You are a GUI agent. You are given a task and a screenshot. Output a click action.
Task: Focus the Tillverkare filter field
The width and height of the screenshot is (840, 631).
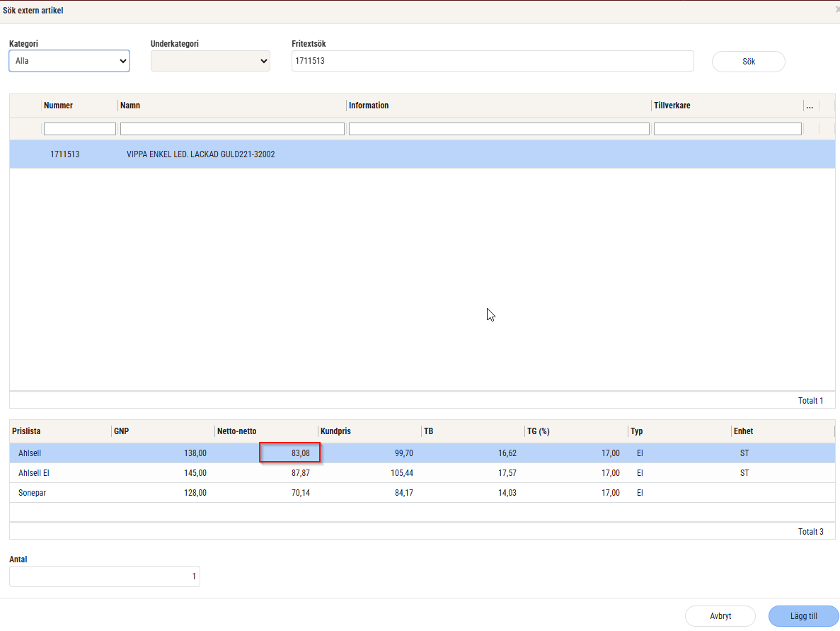point(727,129)
